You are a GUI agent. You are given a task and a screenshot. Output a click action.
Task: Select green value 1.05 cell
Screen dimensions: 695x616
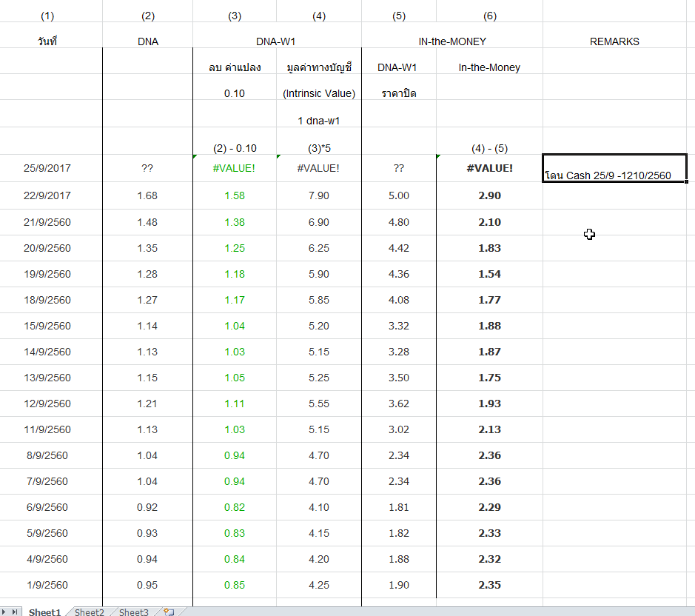235,378
